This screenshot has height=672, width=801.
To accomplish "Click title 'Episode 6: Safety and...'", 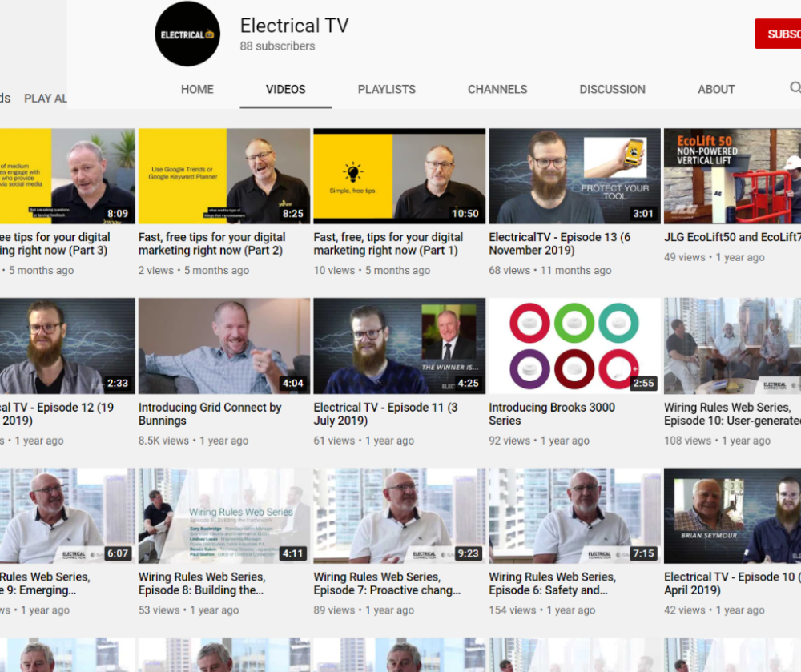I will pos(552,584).
